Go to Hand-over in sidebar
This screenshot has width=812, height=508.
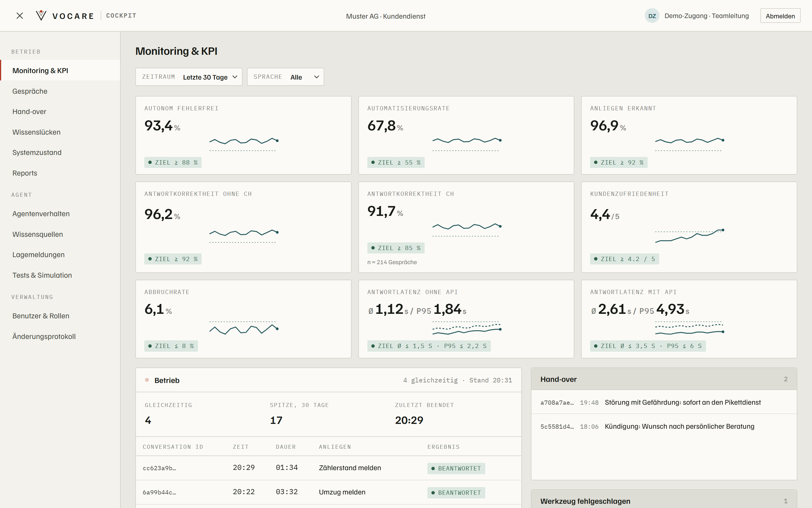coord(60,111)
